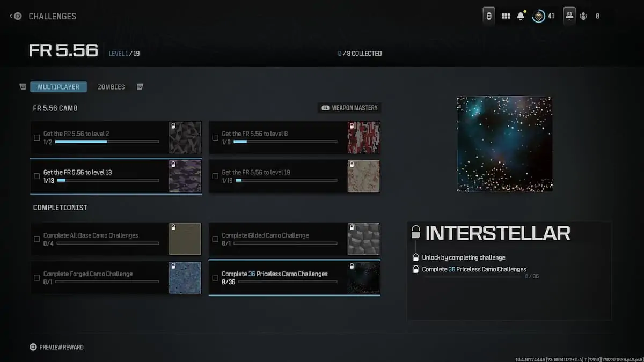This screenshot has height=362, width=644.
Task: Click the 1/13 progress count text
Action: (49, 181)
